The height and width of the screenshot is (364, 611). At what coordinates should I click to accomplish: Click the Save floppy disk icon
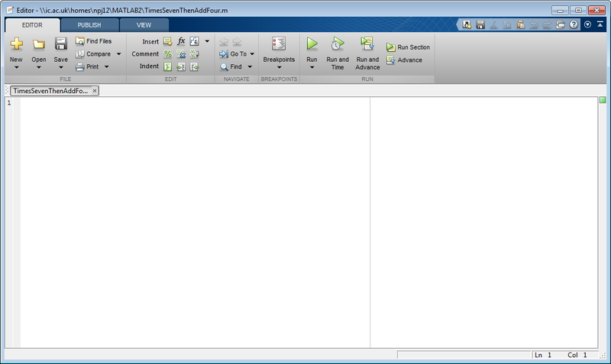coord(61,43)
